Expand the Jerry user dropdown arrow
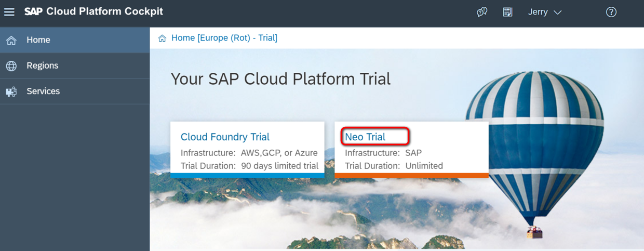The image size is (644, 251). [x=558, y=12]
